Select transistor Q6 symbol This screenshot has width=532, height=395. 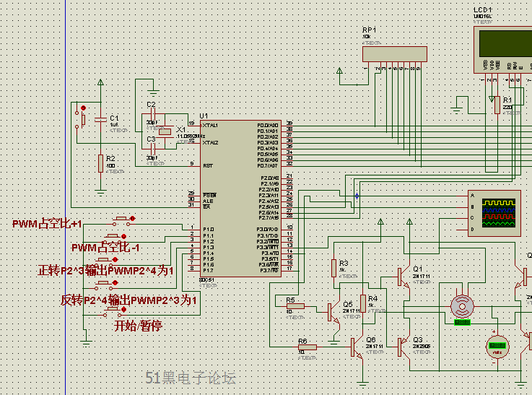point(357,347)
